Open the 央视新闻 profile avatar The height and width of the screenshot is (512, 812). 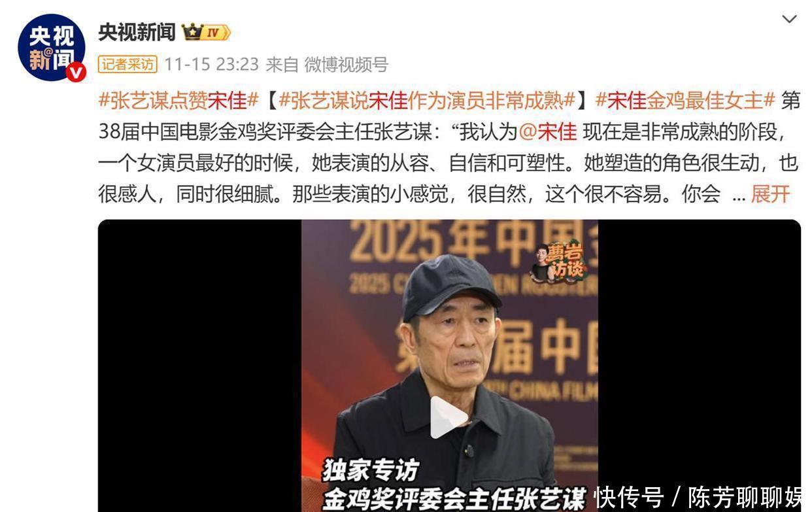click(x=51, y=48)
